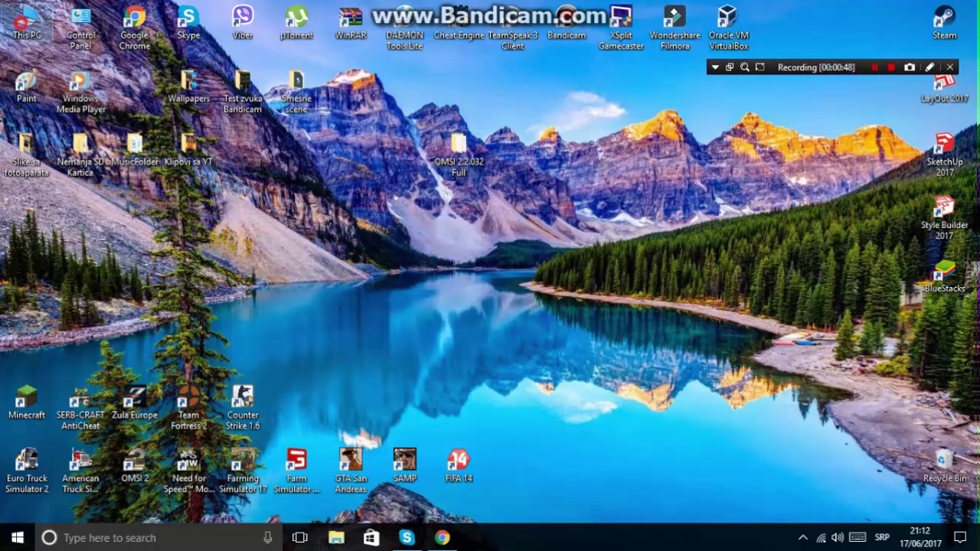Launch DAEMON Tools Lite icon

[404, 29]
